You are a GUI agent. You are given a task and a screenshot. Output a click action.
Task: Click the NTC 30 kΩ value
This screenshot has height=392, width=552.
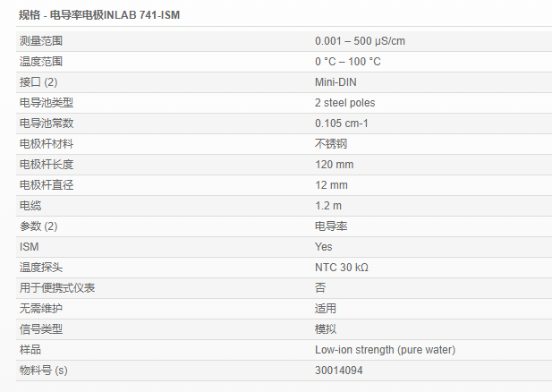[342, 268]
